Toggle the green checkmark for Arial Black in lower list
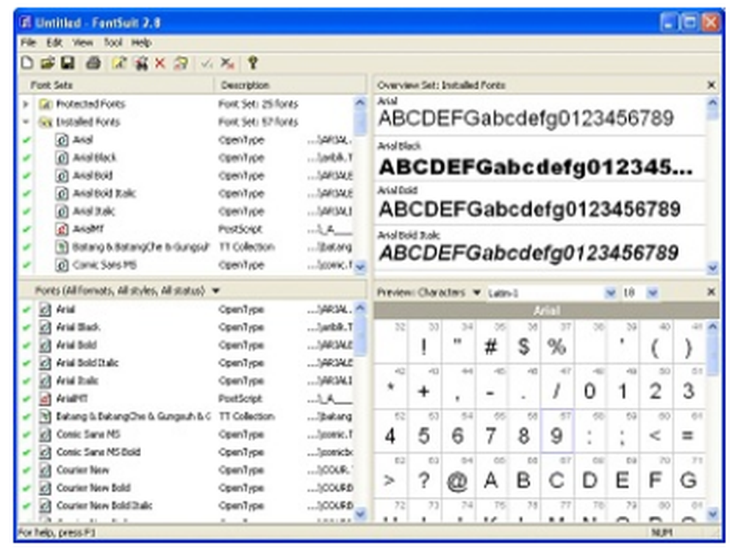Image resolution: width=735 pixels, height=560 pixels. [x=26, y=327]
